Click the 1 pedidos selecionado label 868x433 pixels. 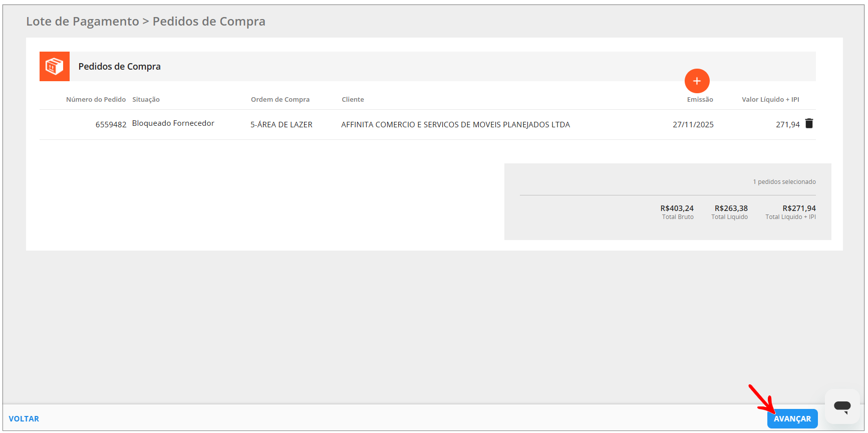coord(784,182)
